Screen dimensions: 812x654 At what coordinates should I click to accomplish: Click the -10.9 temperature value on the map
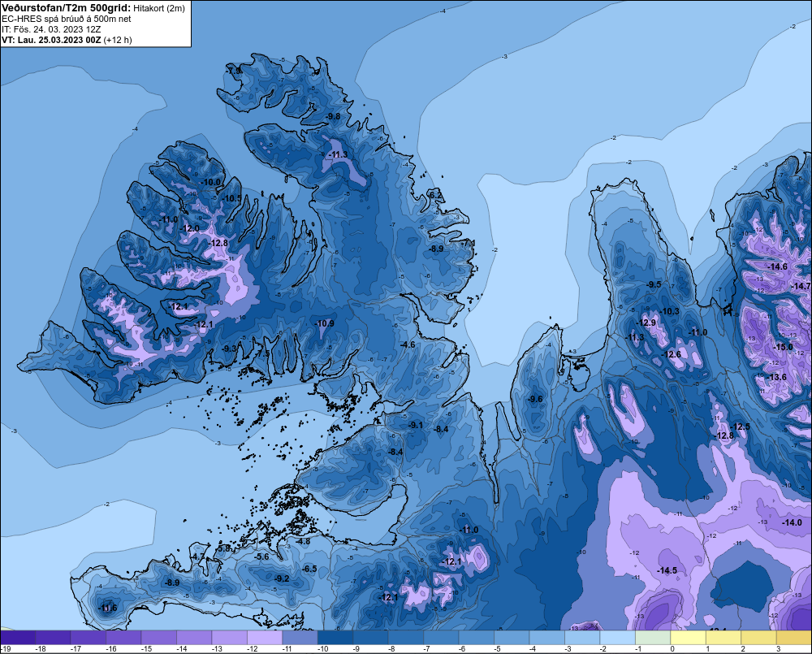click(325, 323)
